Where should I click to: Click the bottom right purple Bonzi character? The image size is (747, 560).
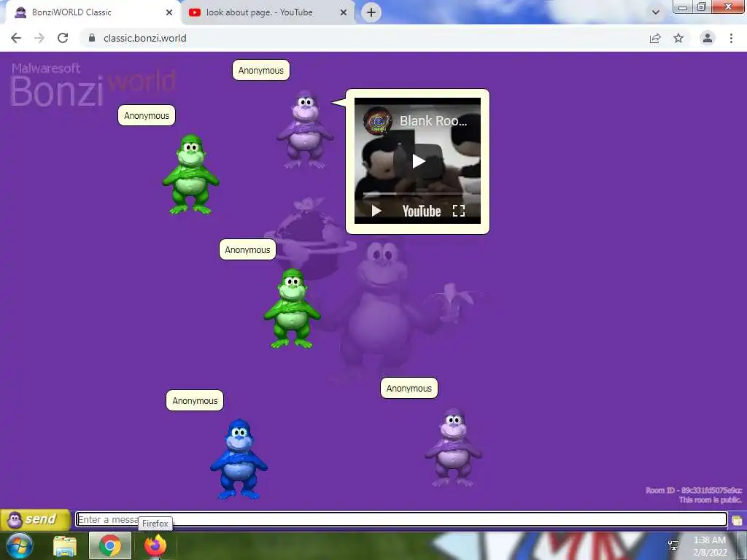click(x=454, y=447)
